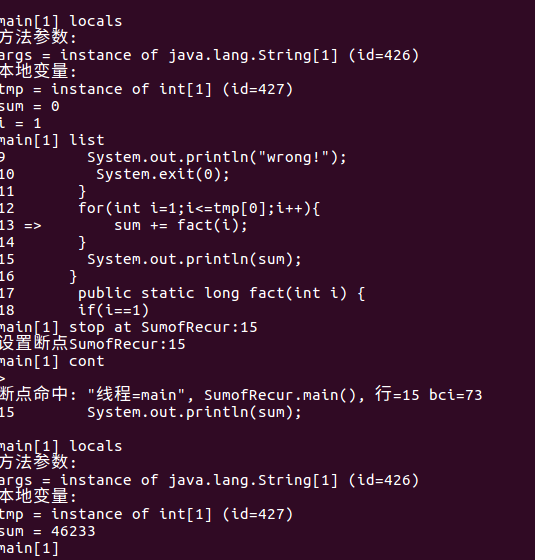
Task: Click the final main[1] prompt line
Action: (x=29, y=548)
